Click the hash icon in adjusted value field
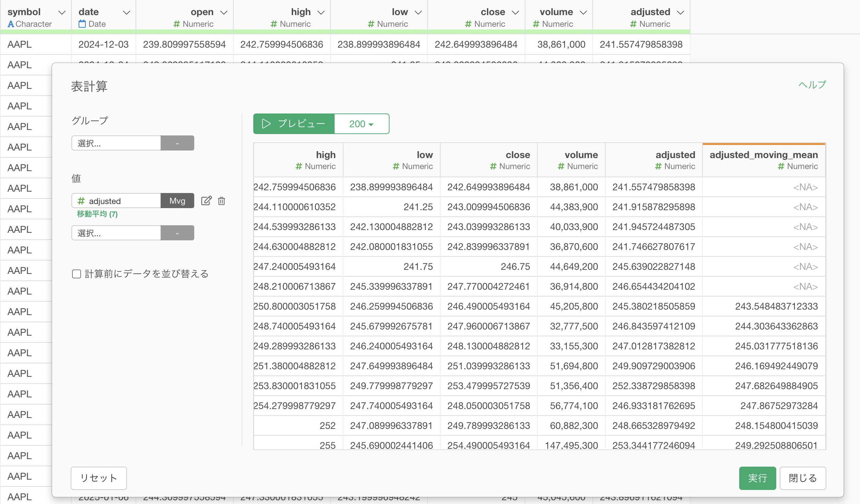Image resolution: width=860 pixels, height=504 pixels. (81, 201)
